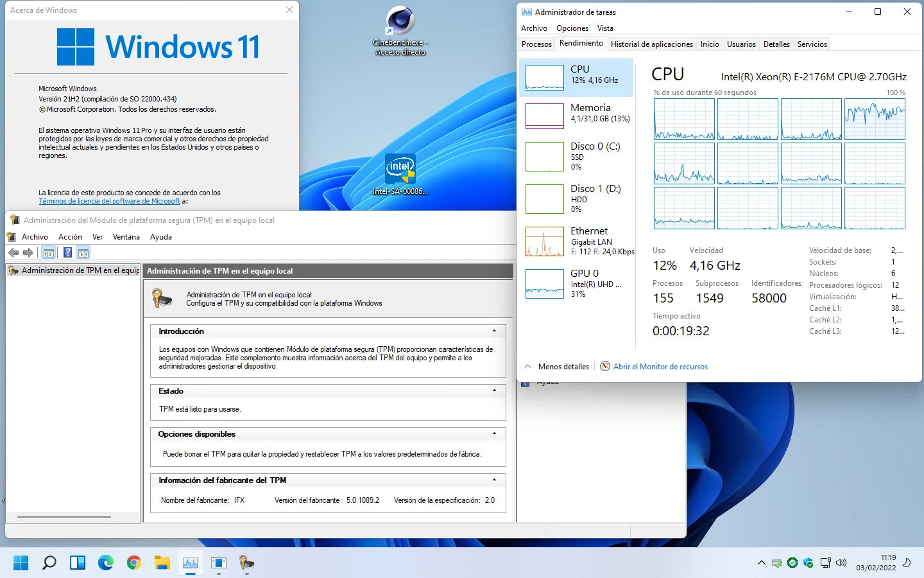Collapse the Estado section
Screen dimensions: 924x578
494,391
